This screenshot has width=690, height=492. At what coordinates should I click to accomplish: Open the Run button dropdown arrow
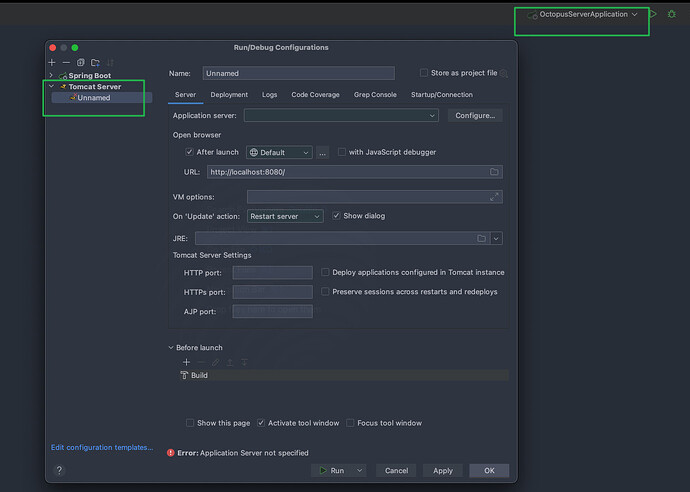360,470
